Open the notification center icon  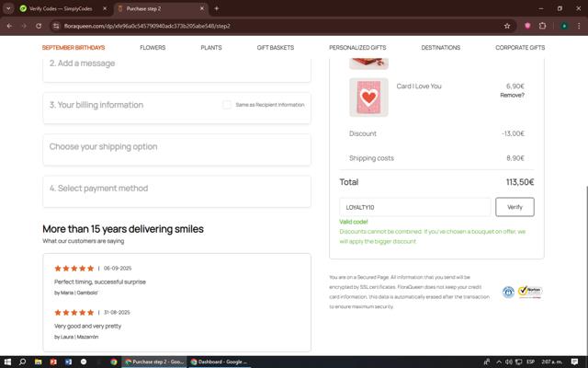[574, 362]
